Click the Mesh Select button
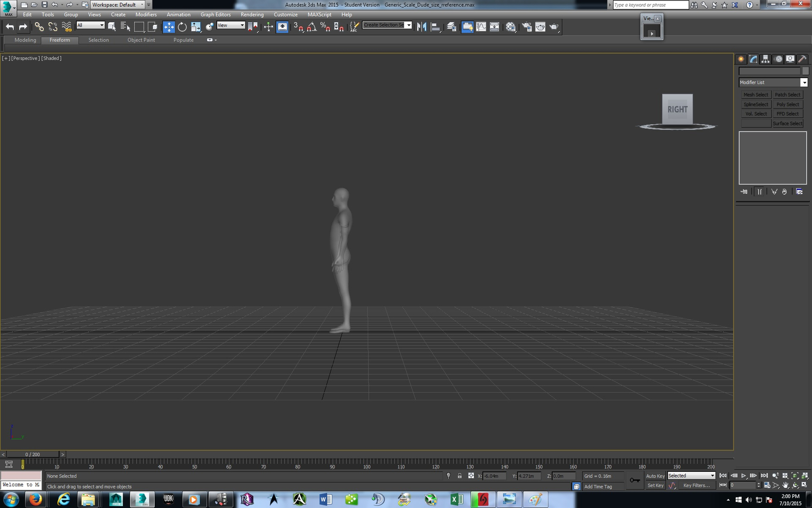The image size is (812, 508). pos(756,95)
